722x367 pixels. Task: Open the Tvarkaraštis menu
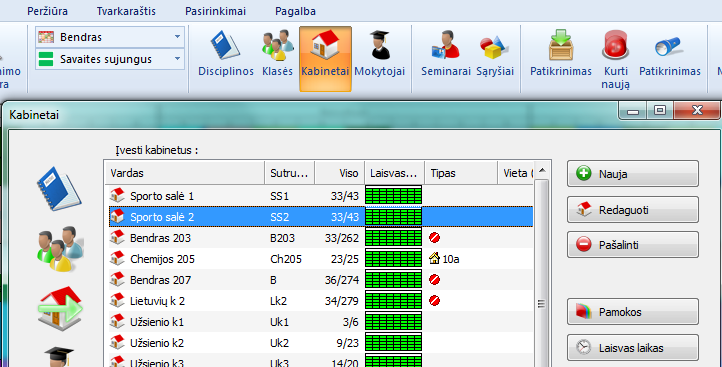126,11
